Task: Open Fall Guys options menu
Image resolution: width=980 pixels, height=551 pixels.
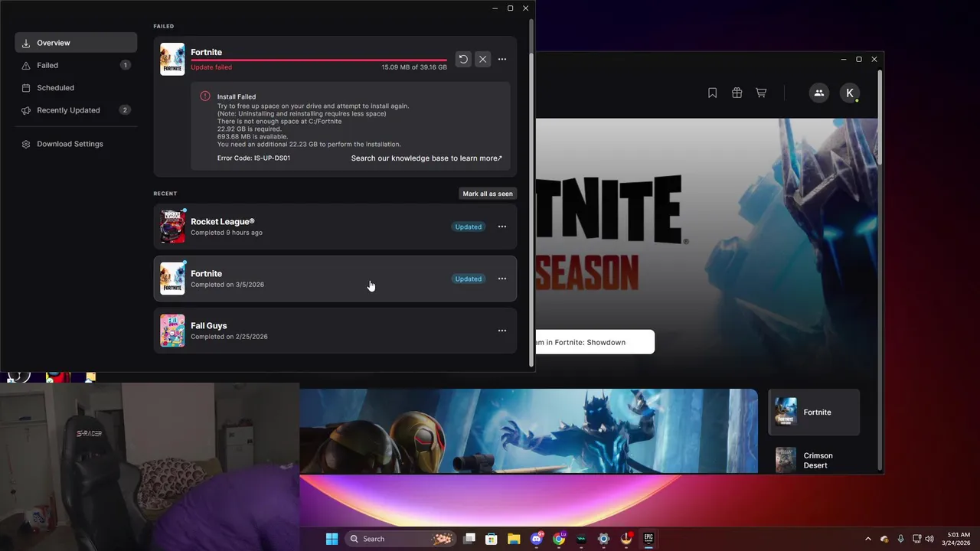Action: 502,331
